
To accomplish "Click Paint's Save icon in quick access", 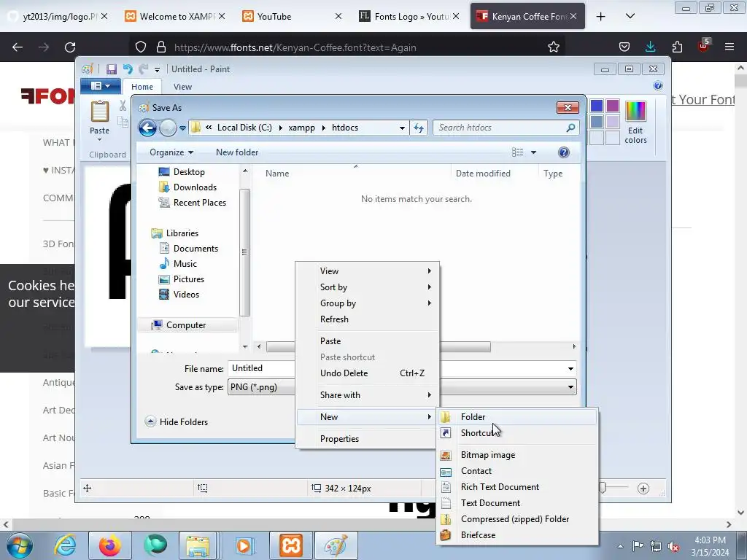I will (x=112, y=69).
